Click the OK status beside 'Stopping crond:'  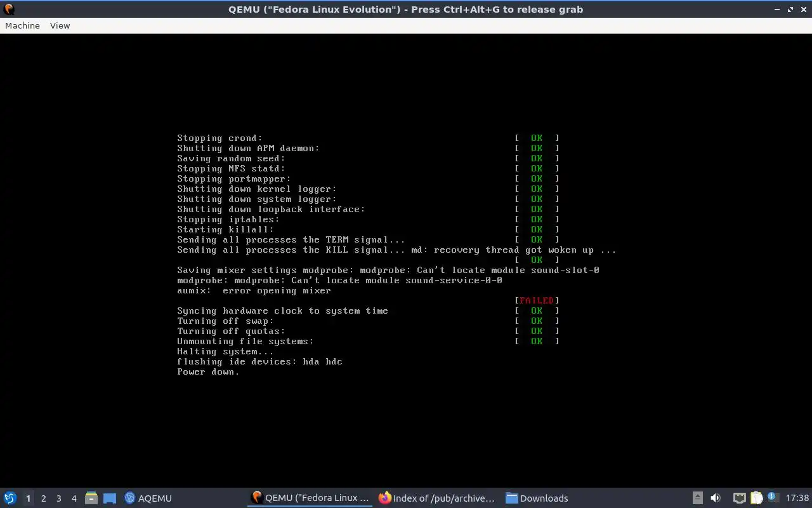(x=537, y=138)
